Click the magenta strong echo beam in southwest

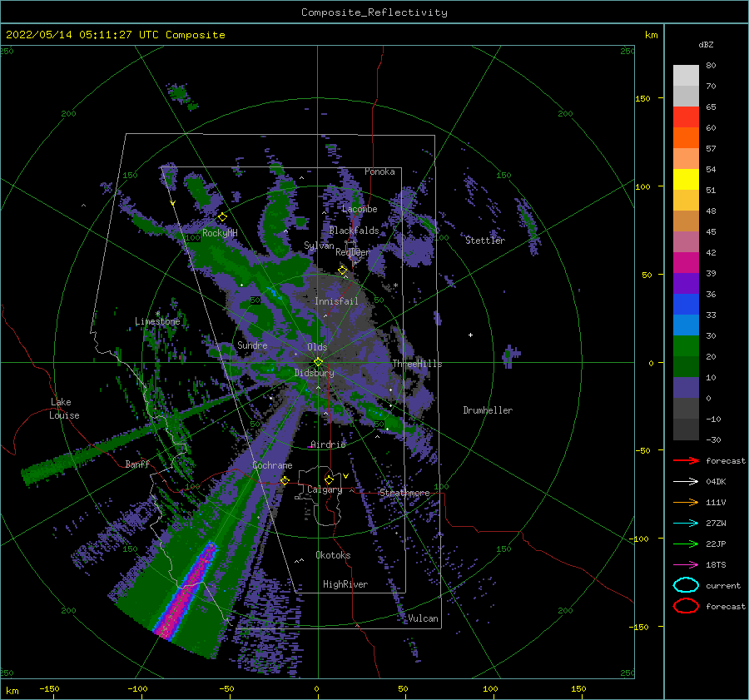[187, 589]
